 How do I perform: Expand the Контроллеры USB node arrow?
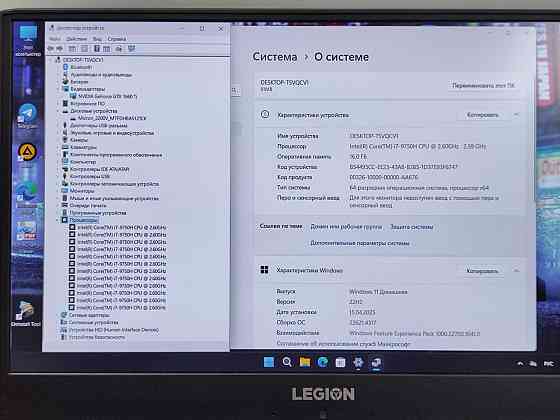[x=58, y=176]
